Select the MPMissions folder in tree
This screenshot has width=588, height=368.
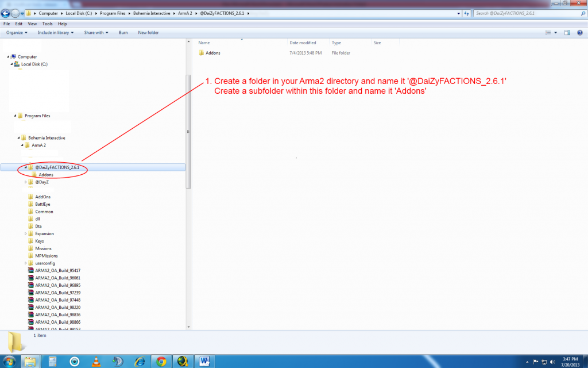[x=46, y=256]
